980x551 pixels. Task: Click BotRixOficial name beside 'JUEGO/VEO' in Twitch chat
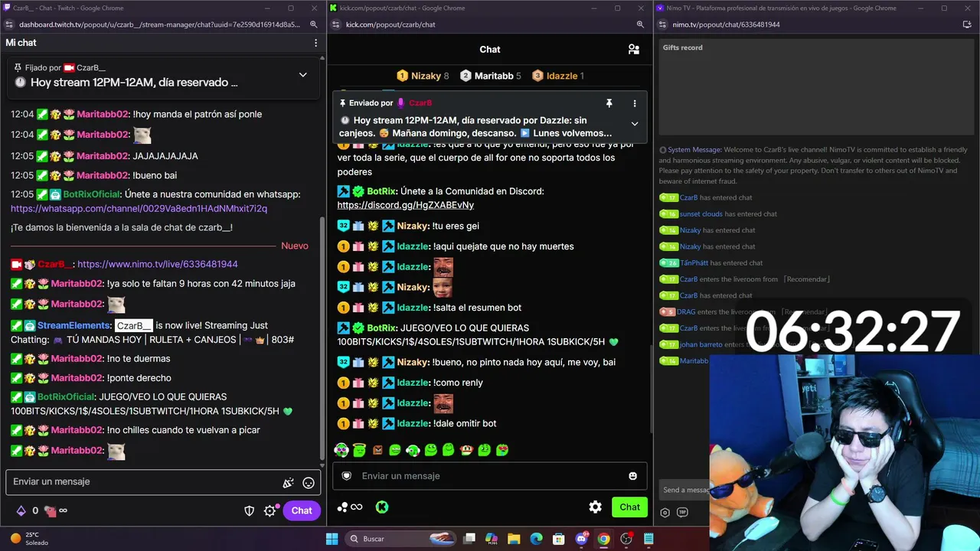(67, 396)
